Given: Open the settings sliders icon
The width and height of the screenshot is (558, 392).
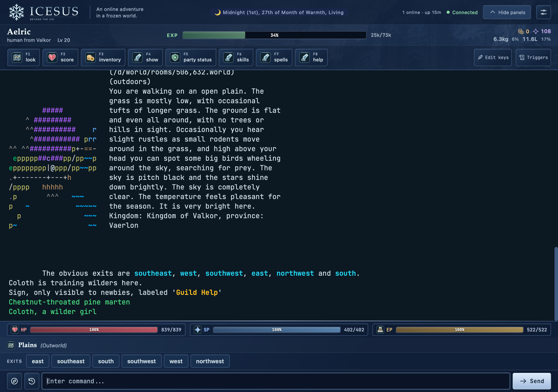Looking at the screenshot, I should 543,12.
